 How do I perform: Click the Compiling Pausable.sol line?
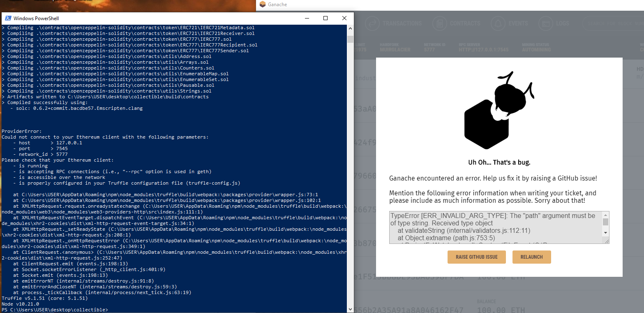(108, 85)
